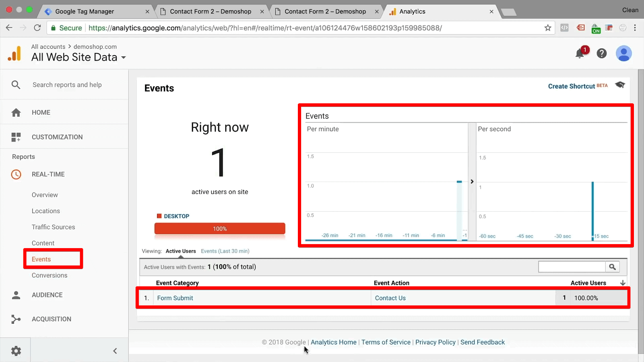644x362 pixels.
Task: Open the REAL-TIME clock icon
Action: coord(16,174)
